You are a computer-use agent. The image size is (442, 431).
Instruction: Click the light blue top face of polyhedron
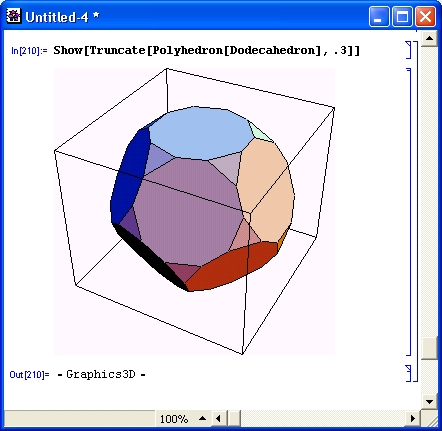(200, 133)
